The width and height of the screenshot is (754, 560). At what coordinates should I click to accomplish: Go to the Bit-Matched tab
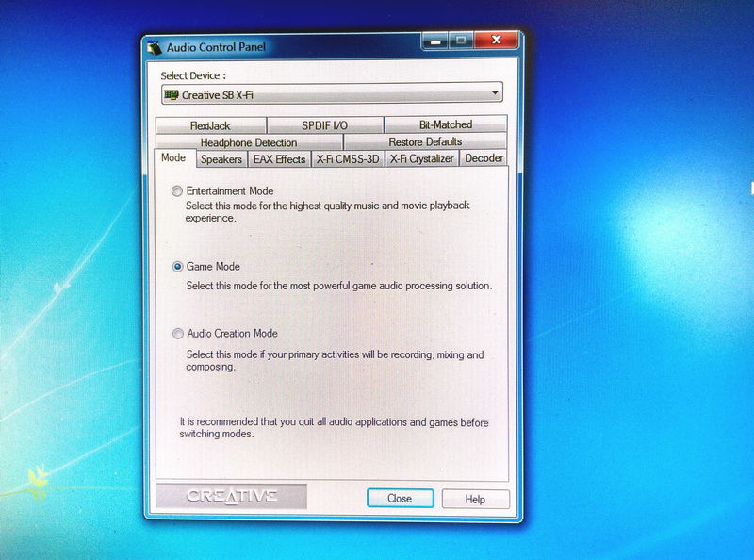446,124
